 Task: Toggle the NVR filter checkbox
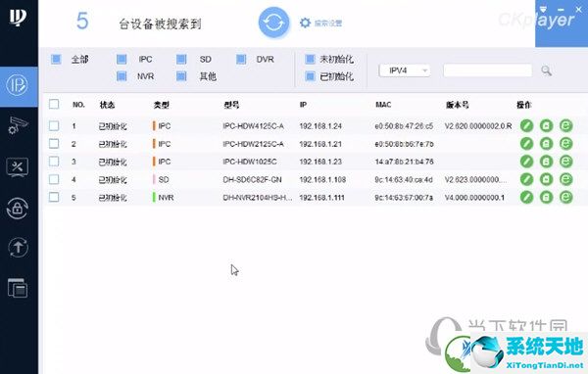coord(122,76)
